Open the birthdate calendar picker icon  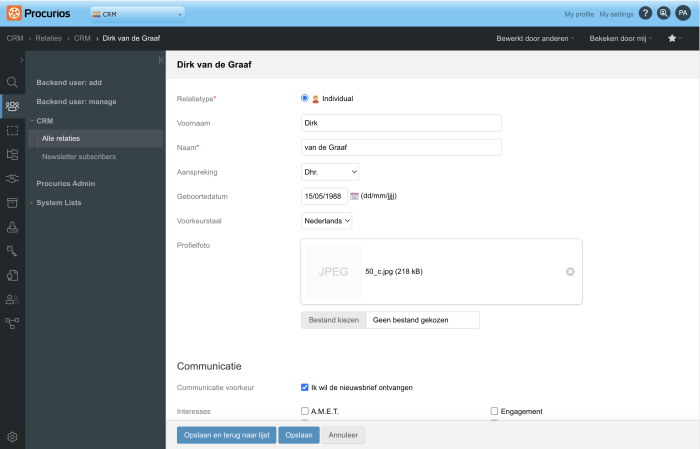[x=354, y=196]
